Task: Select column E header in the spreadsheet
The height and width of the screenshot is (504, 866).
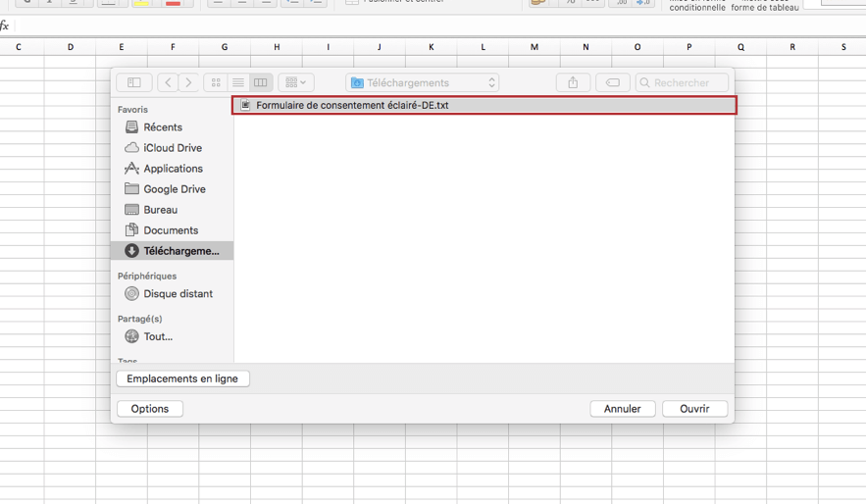Action: click(x=122, y=47)
